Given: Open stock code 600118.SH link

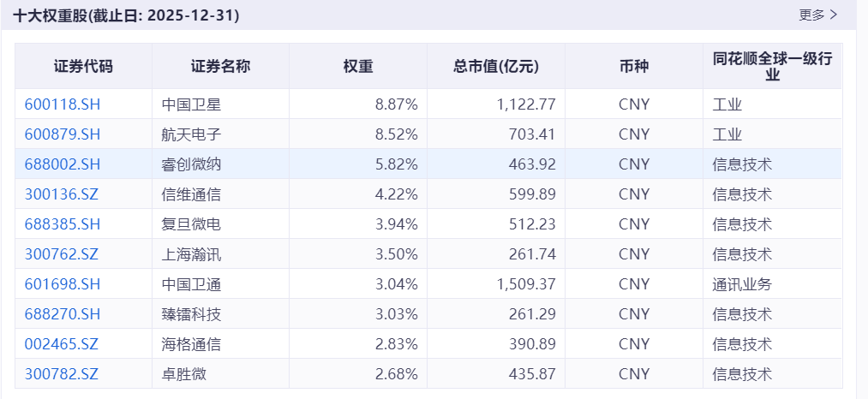Looking at the screenshot, I should [x=63, y=104].
